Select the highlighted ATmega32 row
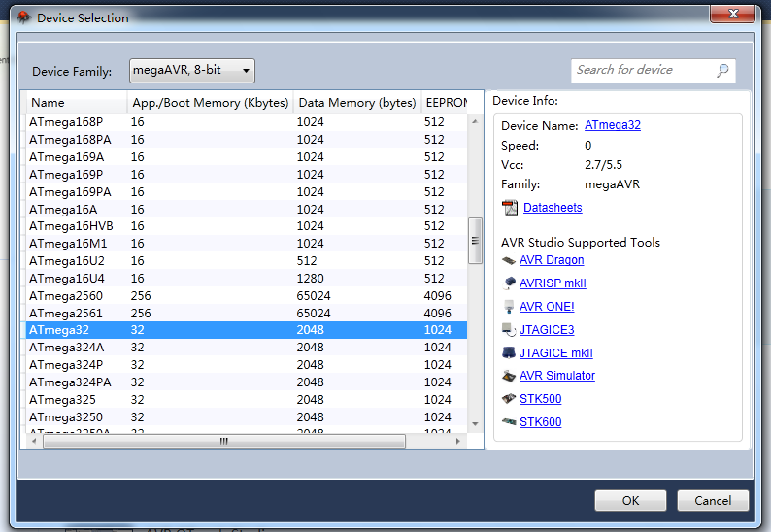771x532 pixels. click(246, 330)
